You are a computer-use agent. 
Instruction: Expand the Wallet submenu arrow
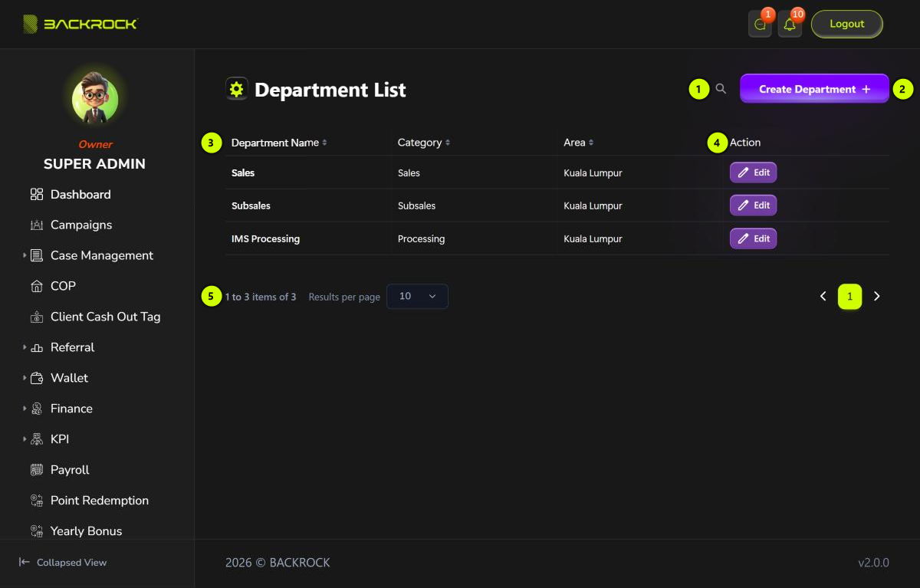(x=25, y=378)
